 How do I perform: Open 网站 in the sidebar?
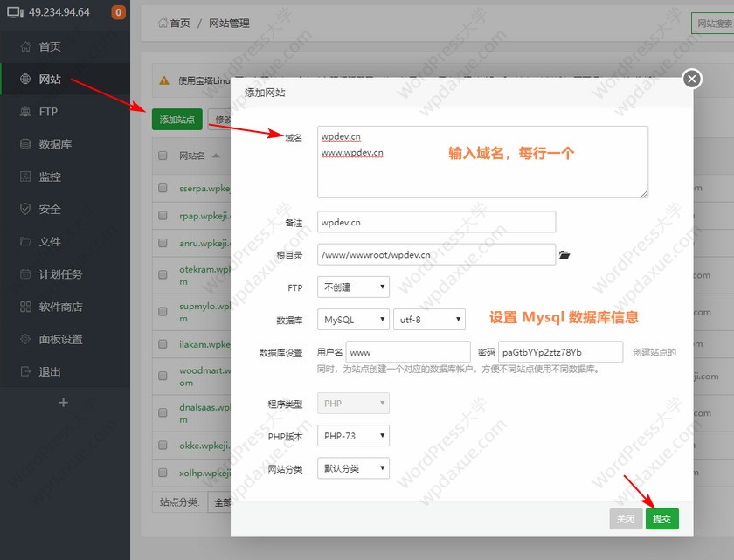(x=50, y=80)
